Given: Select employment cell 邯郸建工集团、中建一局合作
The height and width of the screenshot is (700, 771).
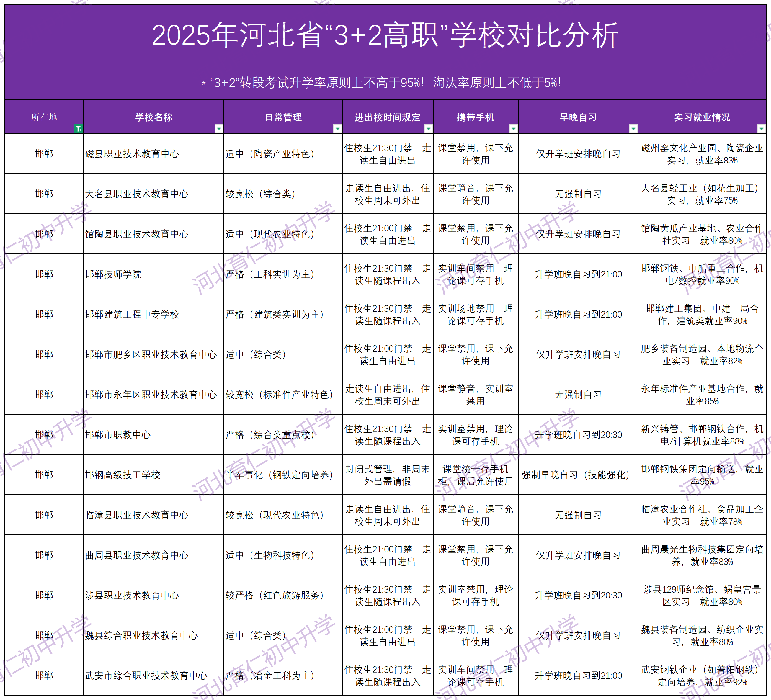Looking at the screenshot, I should coord(702,314).
